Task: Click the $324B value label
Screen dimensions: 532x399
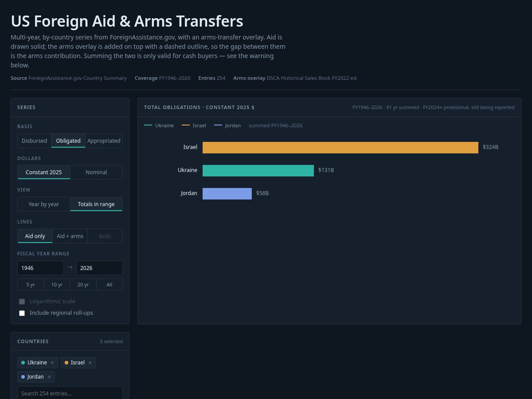Action: click(490, 147)
